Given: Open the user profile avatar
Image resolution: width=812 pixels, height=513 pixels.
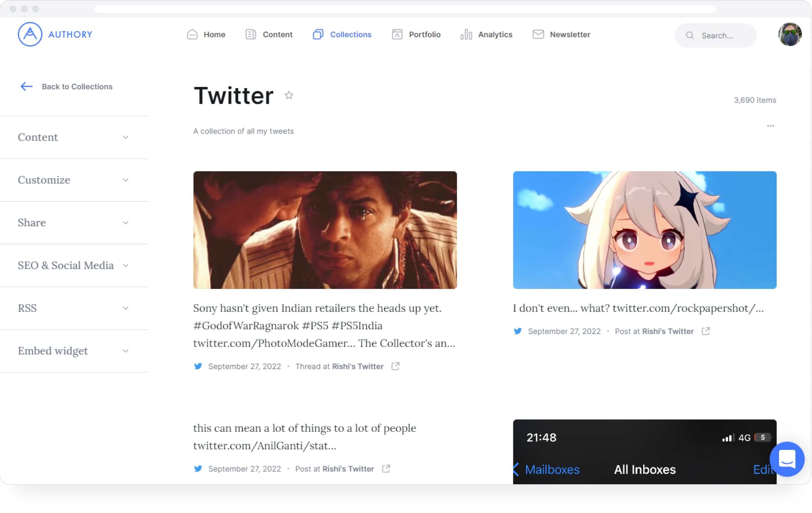Looking at the screenshot, I should 790,34.
